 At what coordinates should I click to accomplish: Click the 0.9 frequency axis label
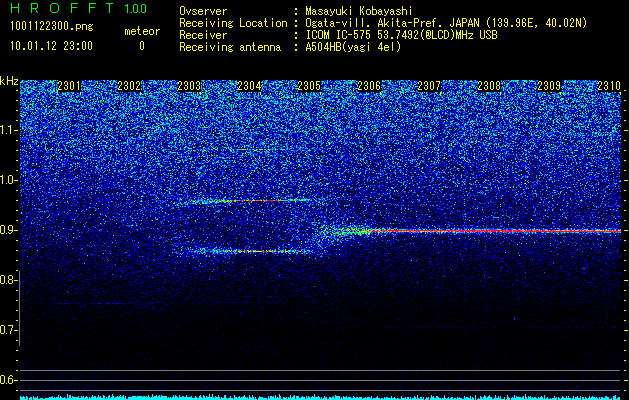tap(9, 230)
